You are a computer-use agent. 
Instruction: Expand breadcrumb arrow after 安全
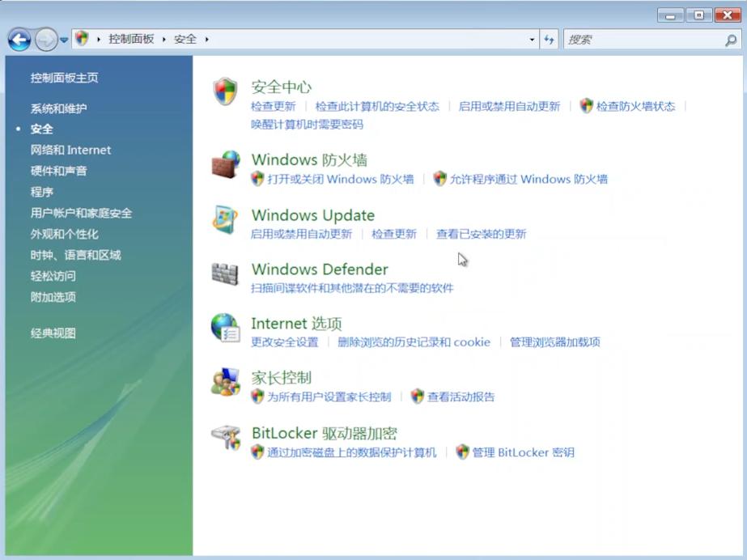point(206,39)
